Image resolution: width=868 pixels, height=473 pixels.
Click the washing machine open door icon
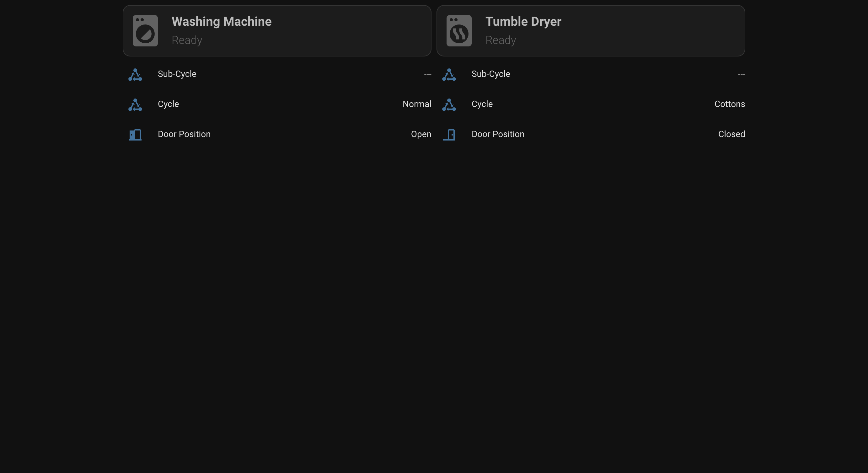coord(135,135)
